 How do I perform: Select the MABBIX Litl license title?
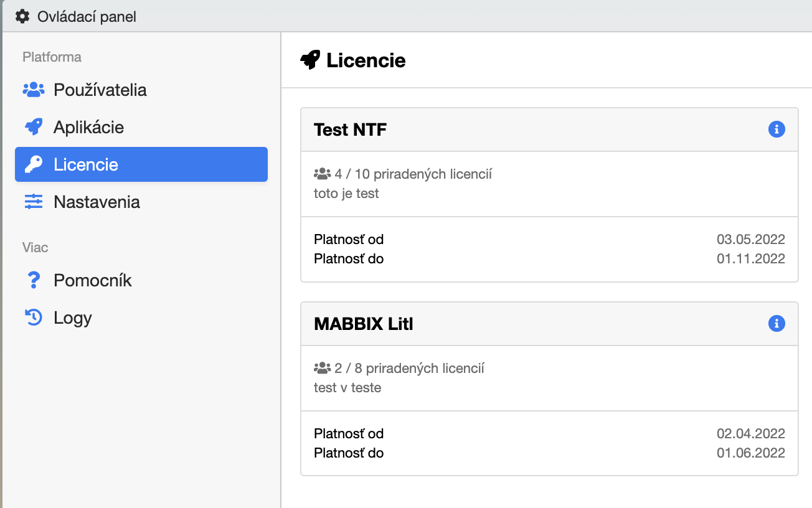(x=364, y=324)
